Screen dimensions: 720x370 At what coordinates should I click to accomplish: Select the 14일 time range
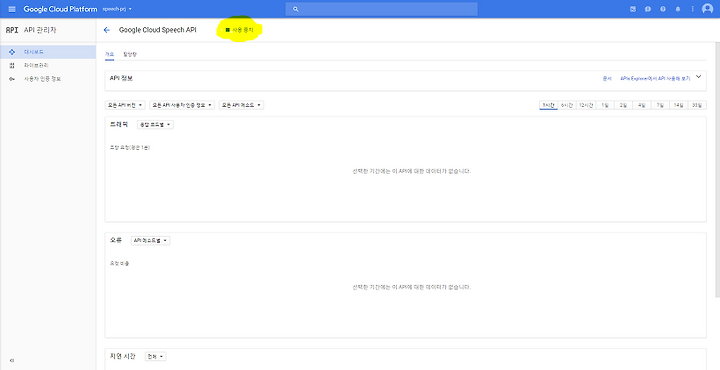[x=678, y=105]
